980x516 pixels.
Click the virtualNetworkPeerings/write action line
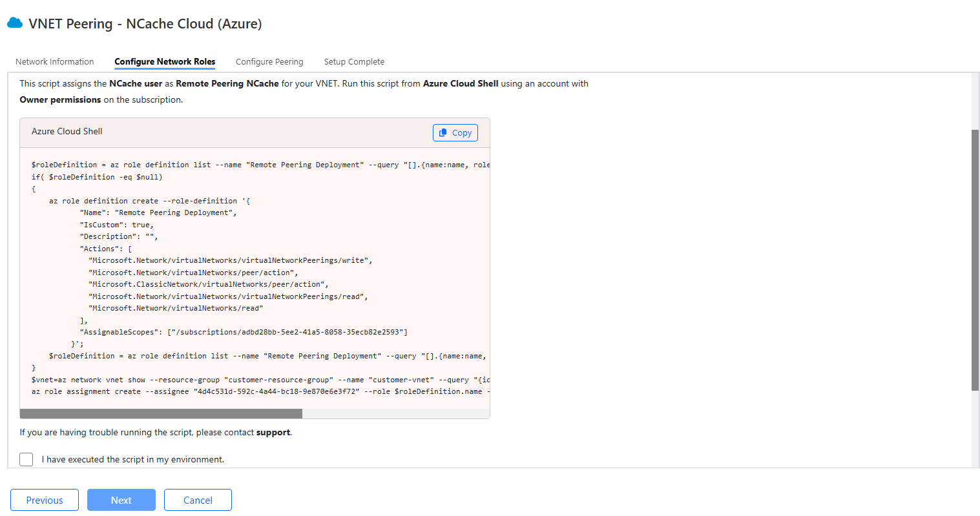click(x=231, y=260)
